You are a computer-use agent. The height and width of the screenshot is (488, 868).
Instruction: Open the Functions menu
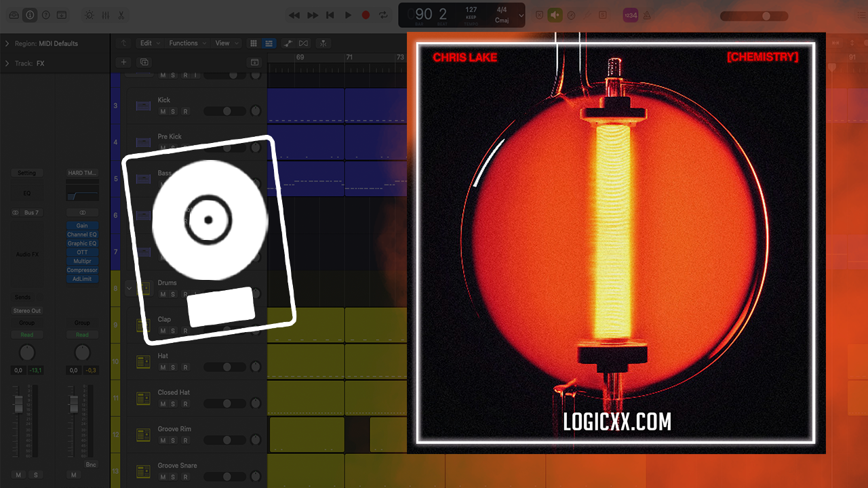pos(187,43)
